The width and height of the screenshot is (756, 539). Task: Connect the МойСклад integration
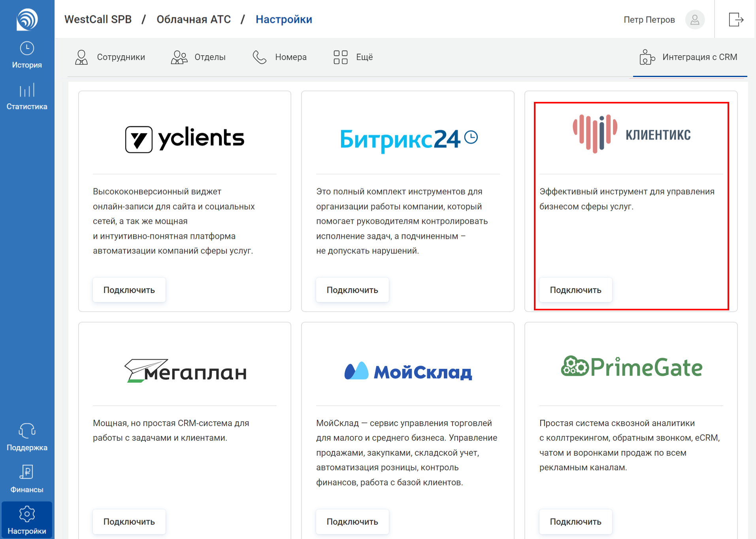353,522
